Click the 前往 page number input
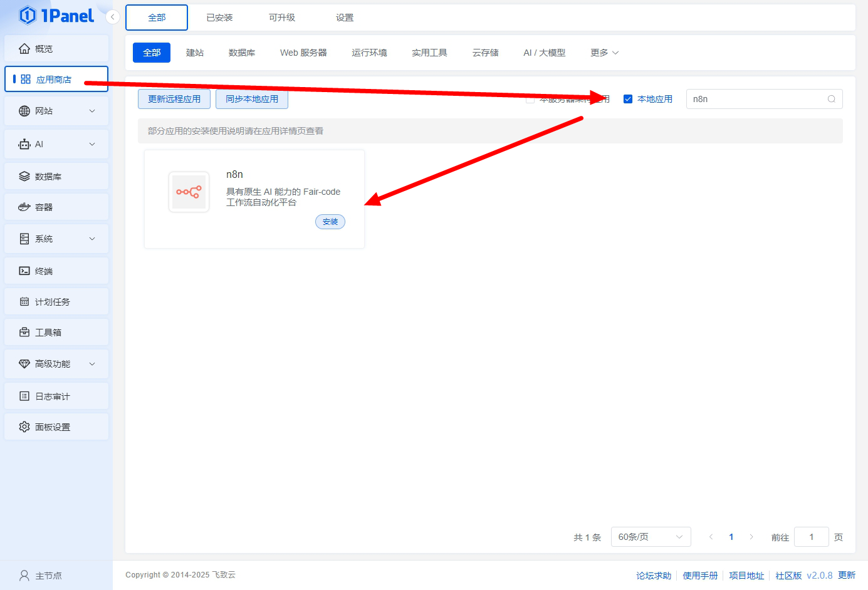This screenshot has width=868, height=590. [x=812, y=537]
